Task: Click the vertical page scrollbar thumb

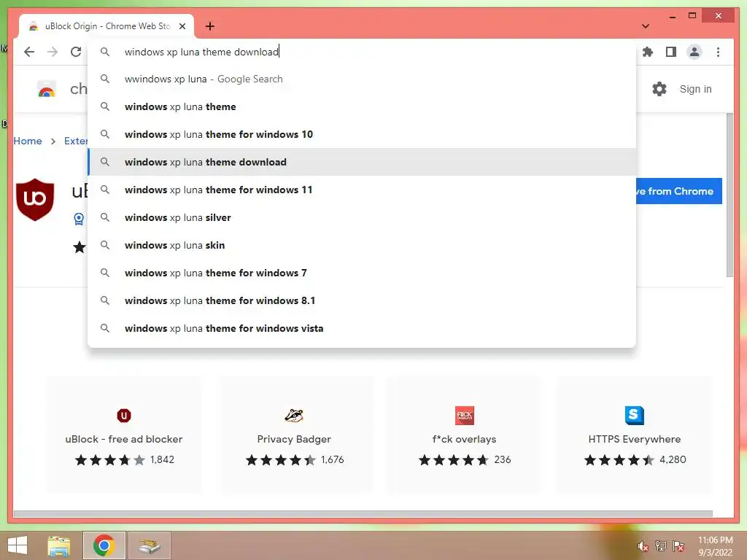Action: pos(729,195)
